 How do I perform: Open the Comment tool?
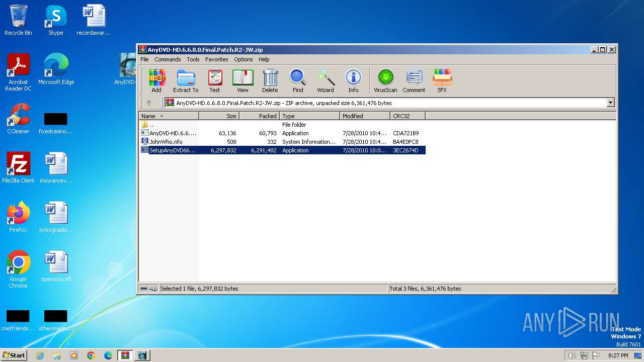[414, 81]
